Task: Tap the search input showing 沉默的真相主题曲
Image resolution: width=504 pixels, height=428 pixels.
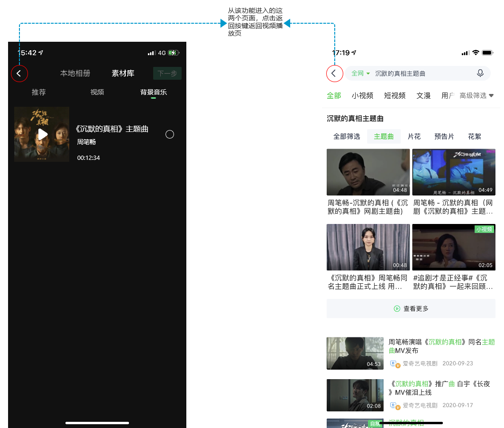Action: 408,73
